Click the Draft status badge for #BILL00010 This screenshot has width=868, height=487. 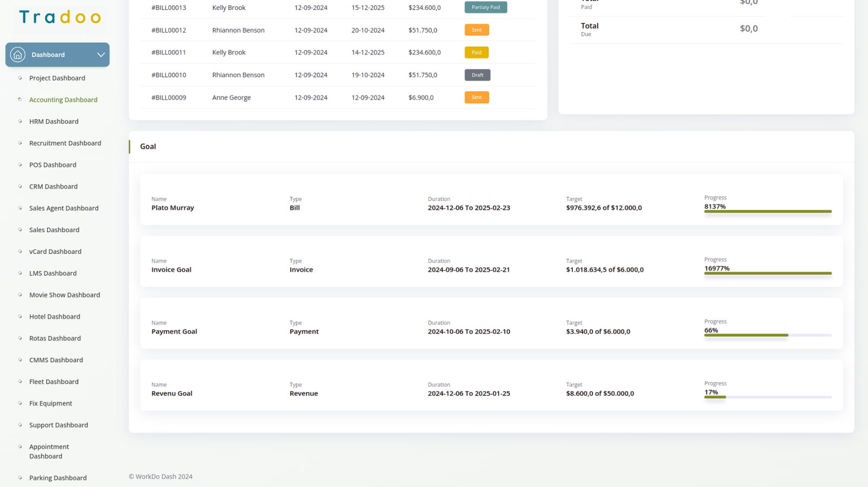477,75
